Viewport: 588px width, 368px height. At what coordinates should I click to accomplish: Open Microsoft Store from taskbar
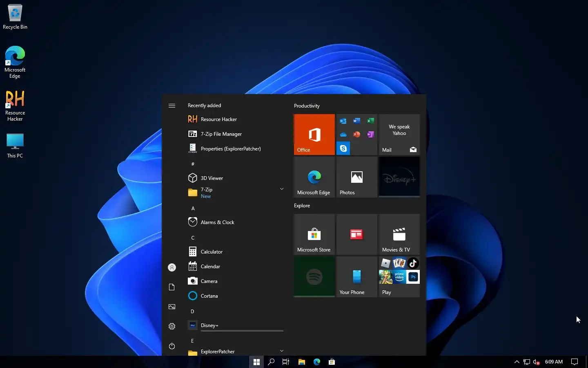pos(332,362)
